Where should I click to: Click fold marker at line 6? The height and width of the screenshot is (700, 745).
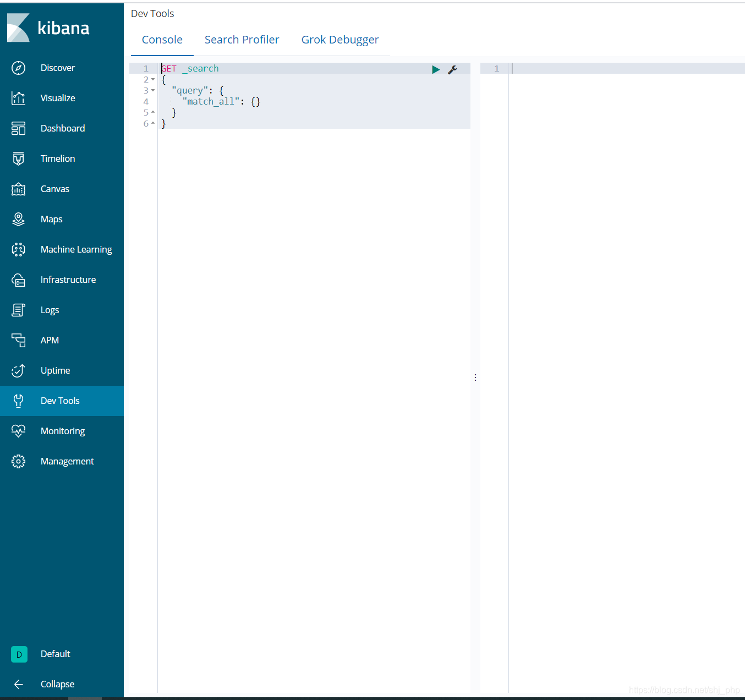(x=153, y=123)
